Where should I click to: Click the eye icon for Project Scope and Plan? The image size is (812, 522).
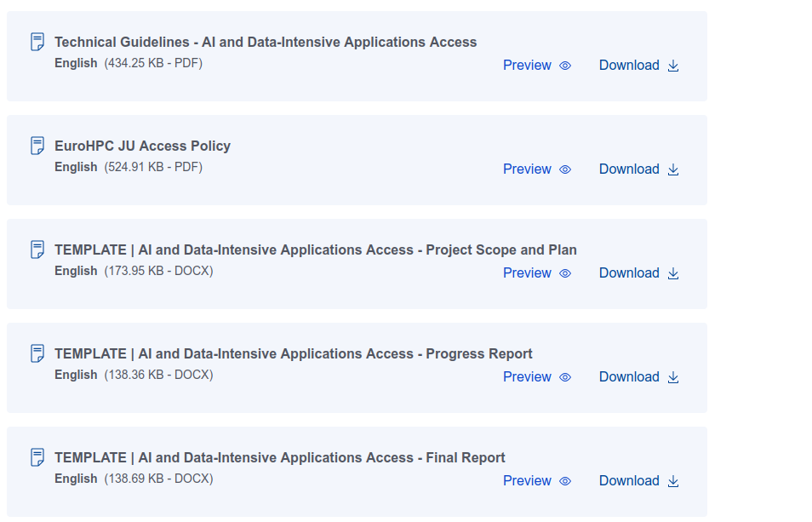(x=565, y=273)
